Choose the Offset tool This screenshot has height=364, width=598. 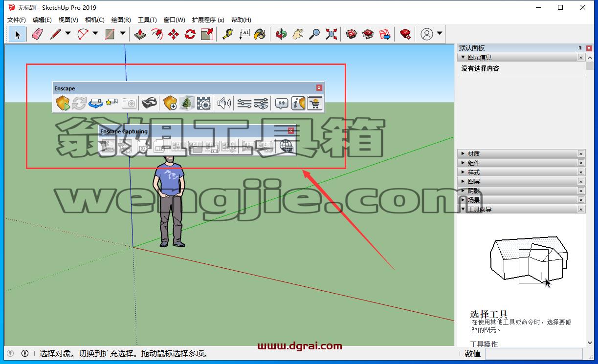pyautogui.click(x=157, y=34)
